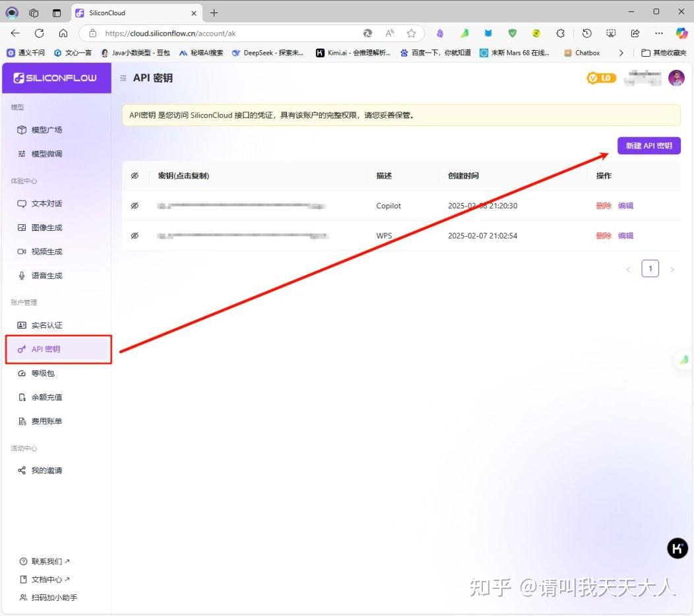The height and width of the screenshot is (616, 694).
Task: Copy the blurred key in the WPS row
Action: [241, 235]
